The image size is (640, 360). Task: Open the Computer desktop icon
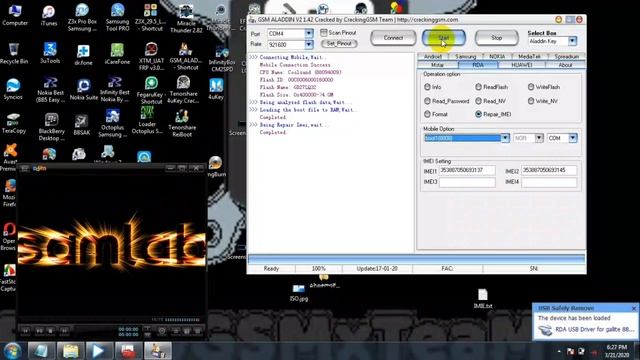[15, 15]
